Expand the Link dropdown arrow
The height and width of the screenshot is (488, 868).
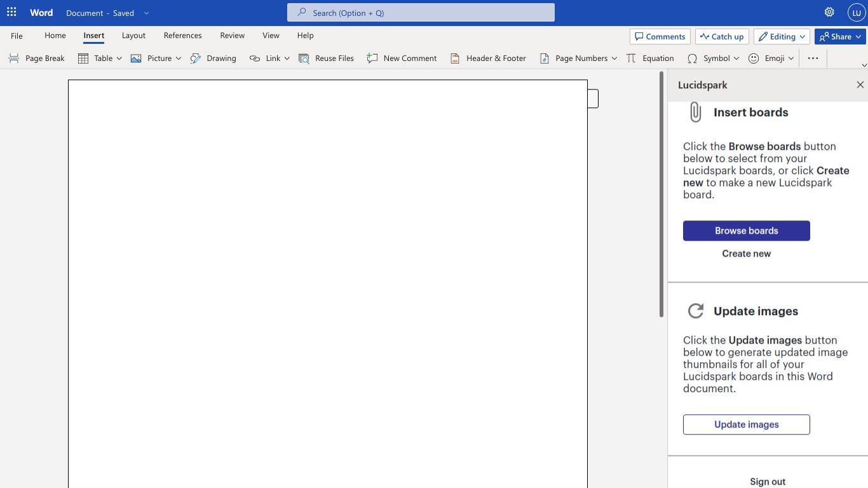tap(287, 58)
